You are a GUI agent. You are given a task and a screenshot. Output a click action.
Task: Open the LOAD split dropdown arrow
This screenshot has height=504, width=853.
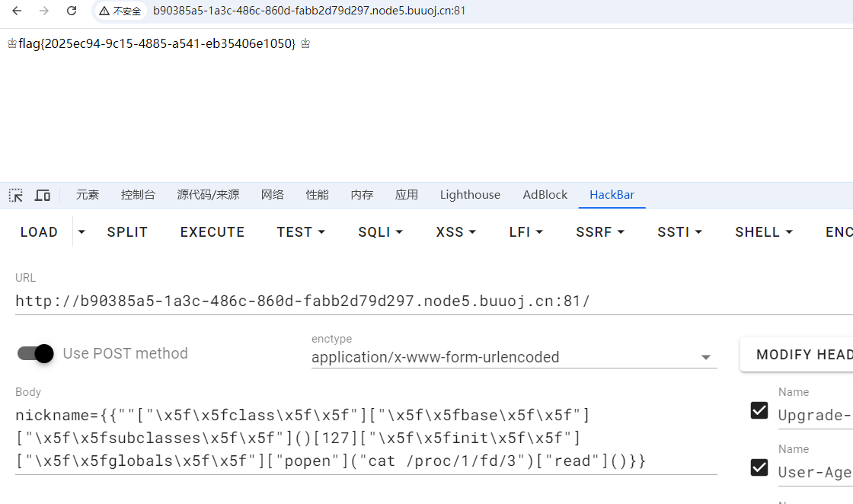(81, 232)
